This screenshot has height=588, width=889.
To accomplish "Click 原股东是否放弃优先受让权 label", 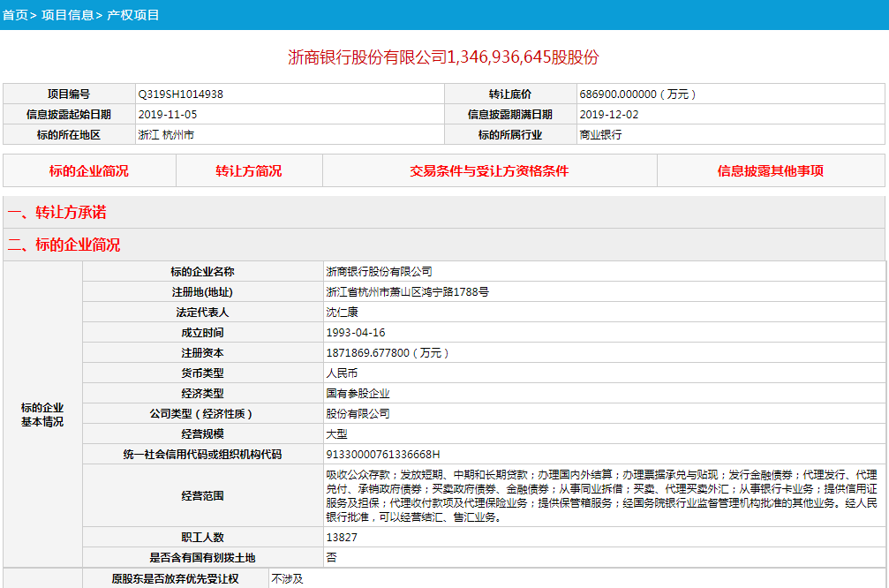I will tap(175, 579).
